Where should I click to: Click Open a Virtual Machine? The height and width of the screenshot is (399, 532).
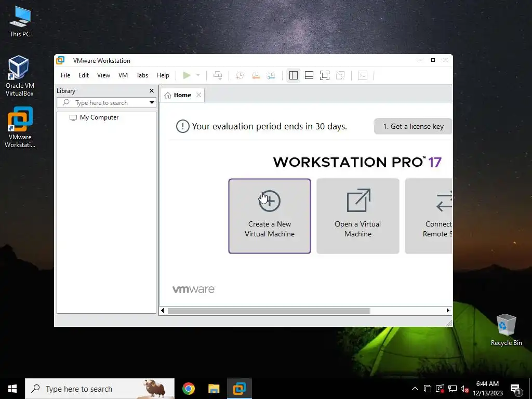[358, 216]
